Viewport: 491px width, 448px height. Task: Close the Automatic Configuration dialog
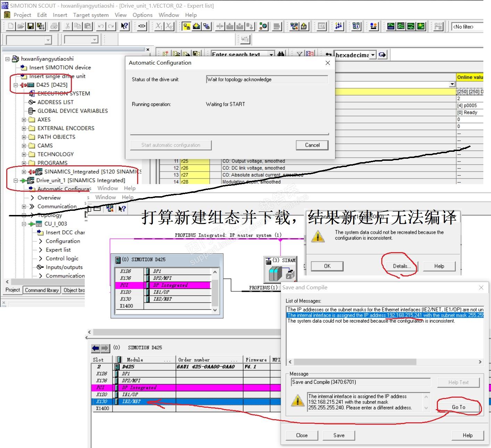(327, 63)
